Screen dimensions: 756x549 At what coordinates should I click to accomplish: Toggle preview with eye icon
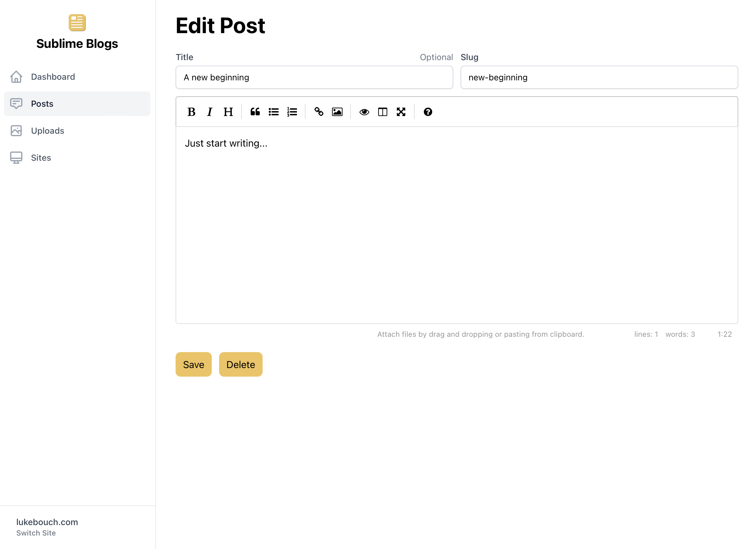coord(364,112)
